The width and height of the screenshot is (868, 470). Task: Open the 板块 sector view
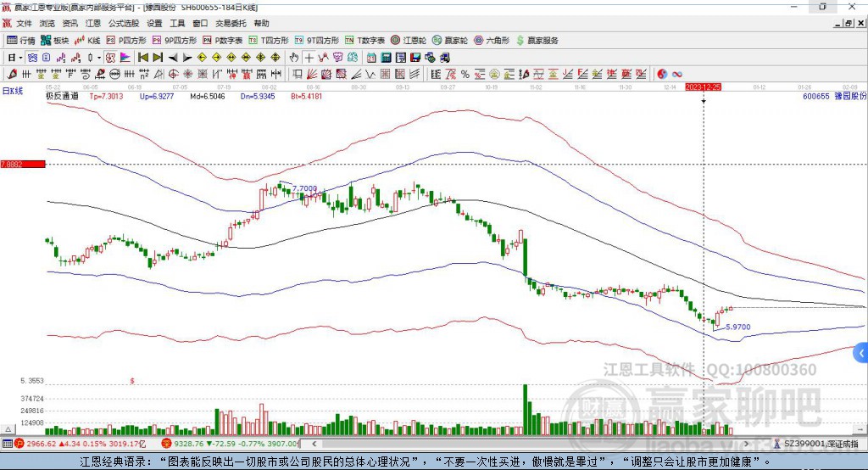(x=55, y=41)
